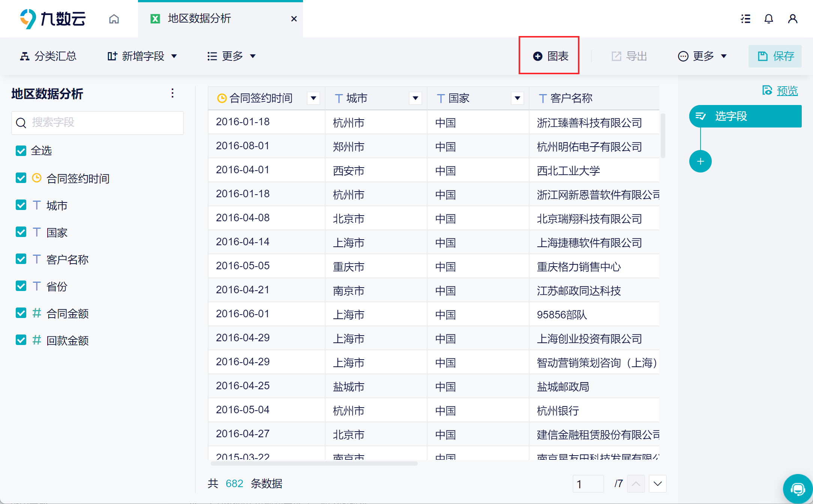Open the three-dot menu beside 地区数据分析
This screenshot has width=813, height=504.
pos(172,93)
